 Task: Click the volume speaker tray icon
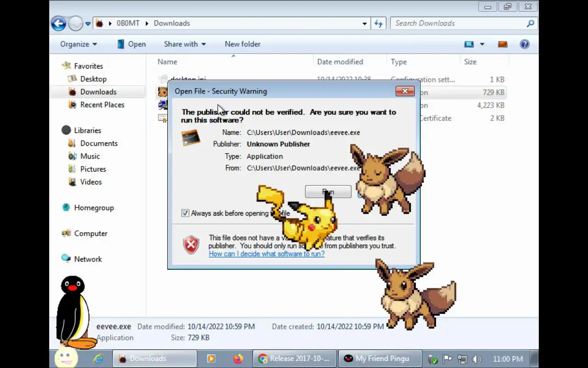(477, 359)
